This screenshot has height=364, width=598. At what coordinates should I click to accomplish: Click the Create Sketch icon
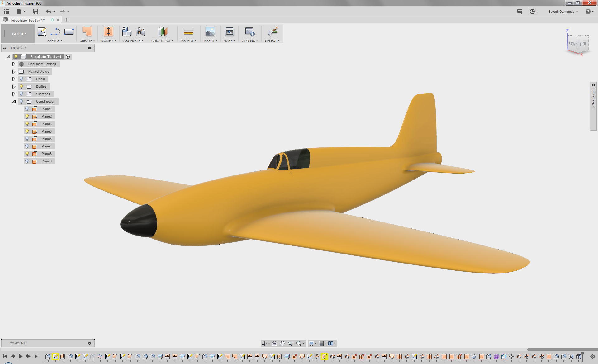tap(42, 32)
